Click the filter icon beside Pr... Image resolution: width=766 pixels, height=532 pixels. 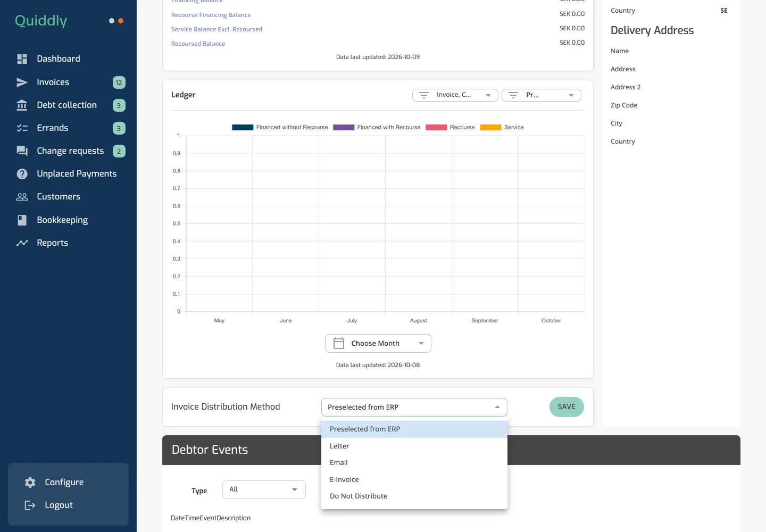point(513,95)
